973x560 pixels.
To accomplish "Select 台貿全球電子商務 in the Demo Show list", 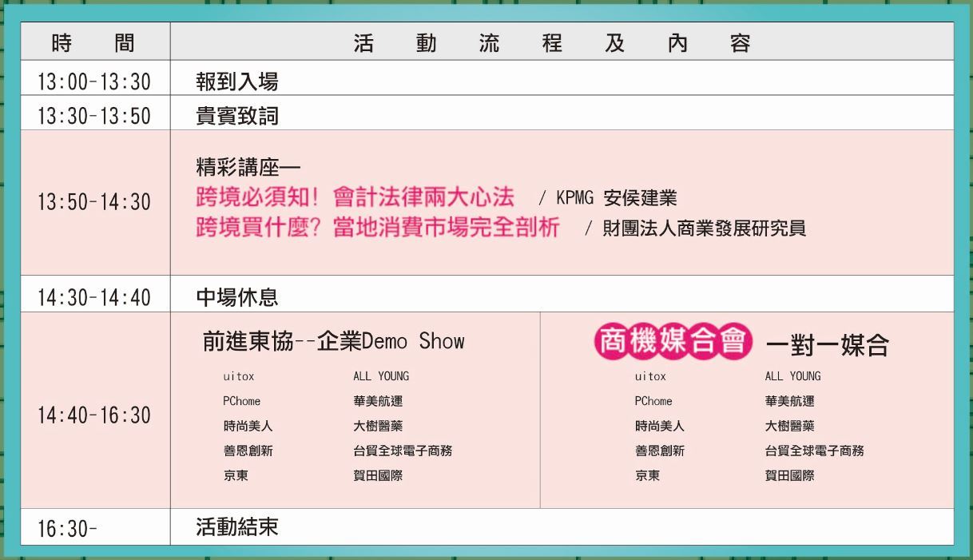I will click(x=403, y=451).
